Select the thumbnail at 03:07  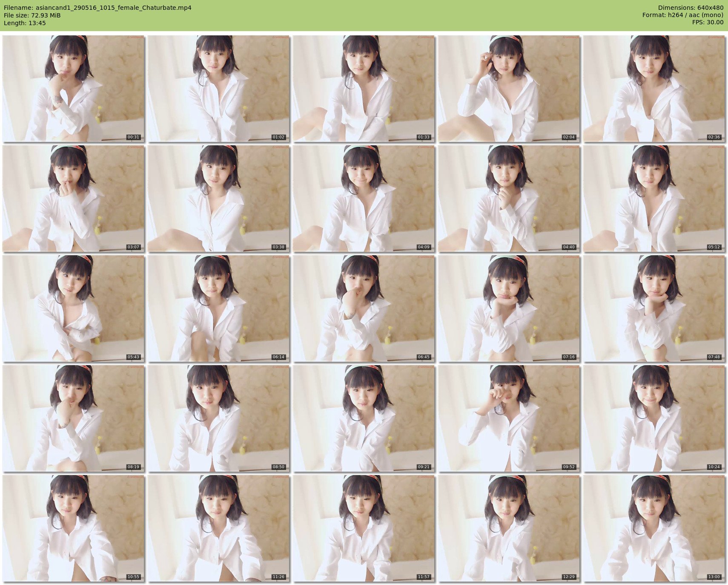[x=73, y=198]
